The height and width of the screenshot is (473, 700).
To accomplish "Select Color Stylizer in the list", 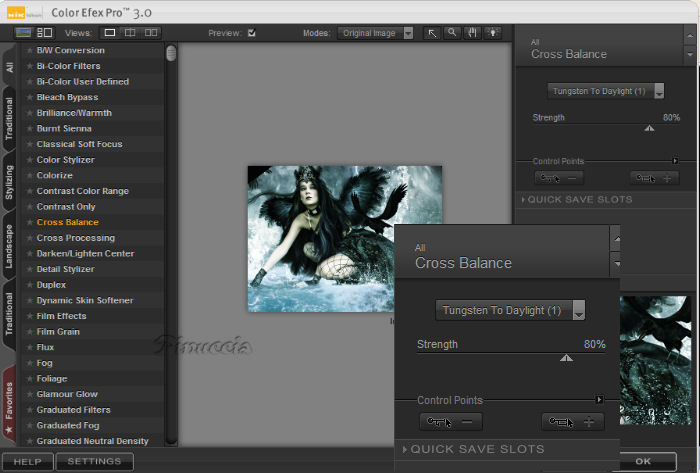I will point(66,160).
